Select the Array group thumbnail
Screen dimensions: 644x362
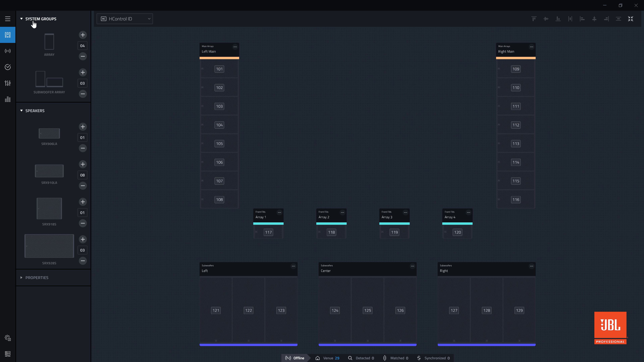coord(49,41)
